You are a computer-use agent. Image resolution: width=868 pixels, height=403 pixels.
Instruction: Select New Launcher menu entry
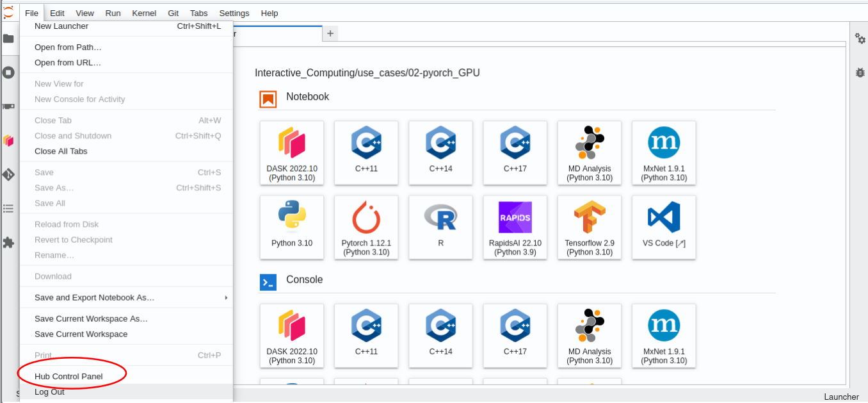(127, 26)
